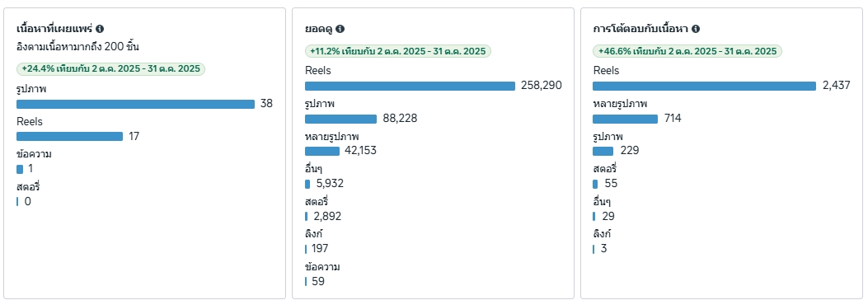This screenshot has height=300, width=868.
Task: Click the Reels views bar 258,290
Action: [x=411, y=87]
